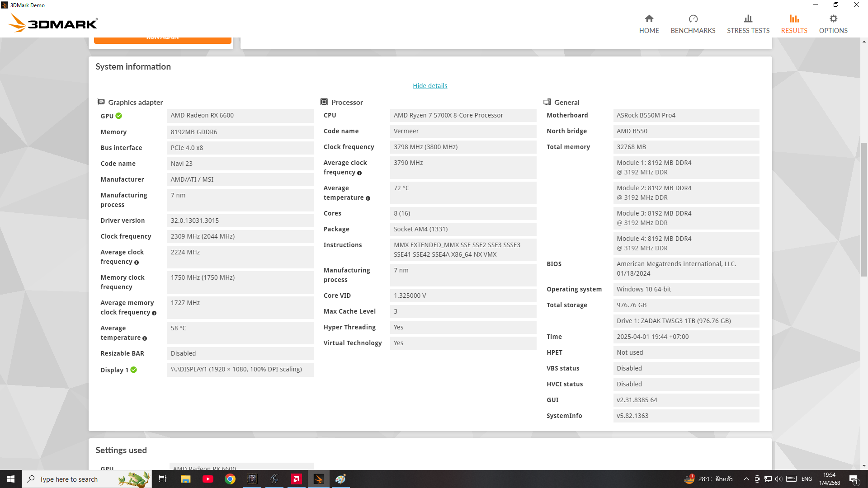Open the Benchmarks gauge icon
868x488 pixels.
coord(693,19)
